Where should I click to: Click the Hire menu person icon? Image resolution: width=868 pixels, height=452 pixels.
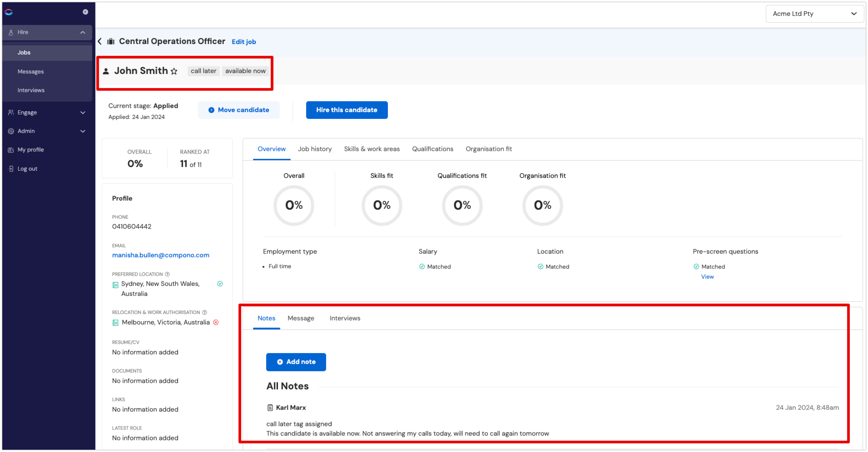pyautogui.click(x=11, y=32)
